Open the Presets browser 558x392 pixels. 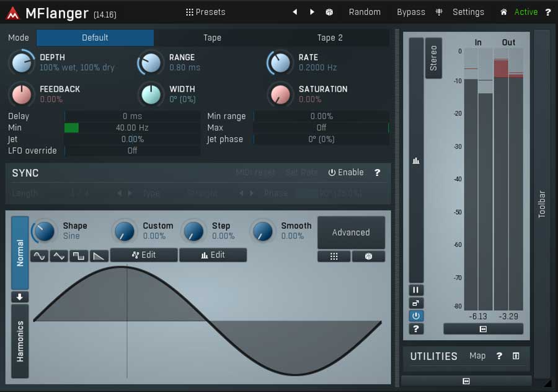(x=205, y=12)
